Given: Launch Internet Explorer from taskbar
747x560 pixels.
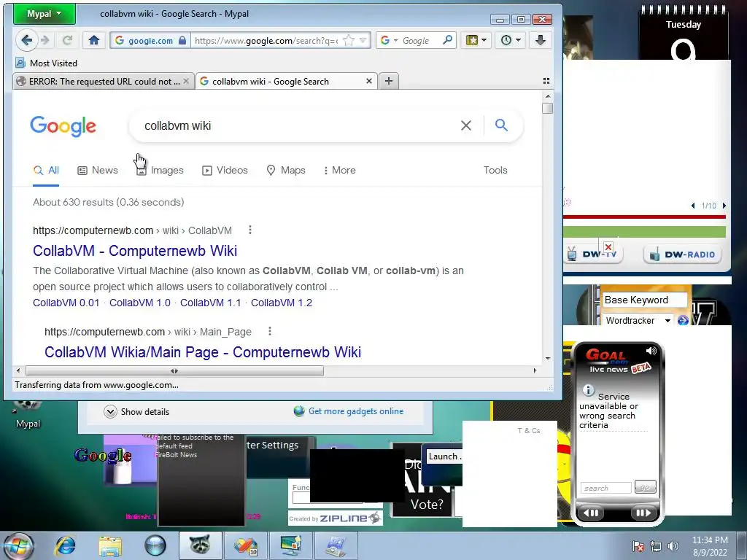Looking at the screenshot, I should tap(65, 545).
